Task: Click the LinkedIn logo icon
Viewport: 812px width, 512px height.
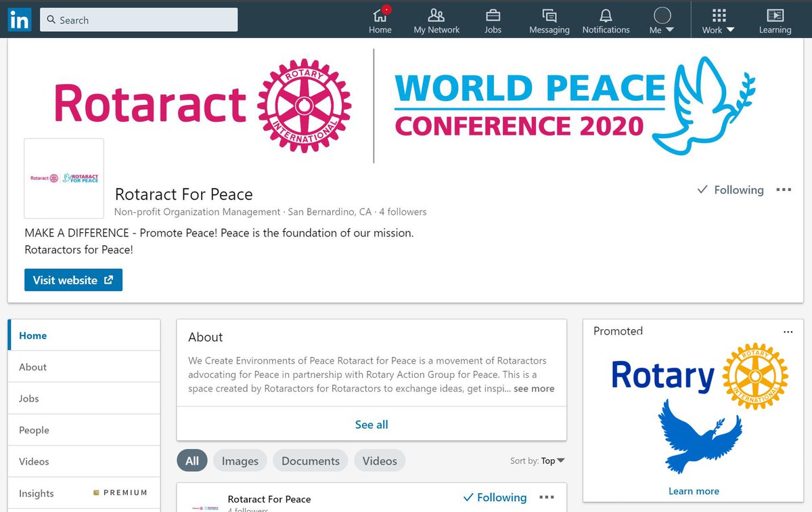Action: click(20, 20)
